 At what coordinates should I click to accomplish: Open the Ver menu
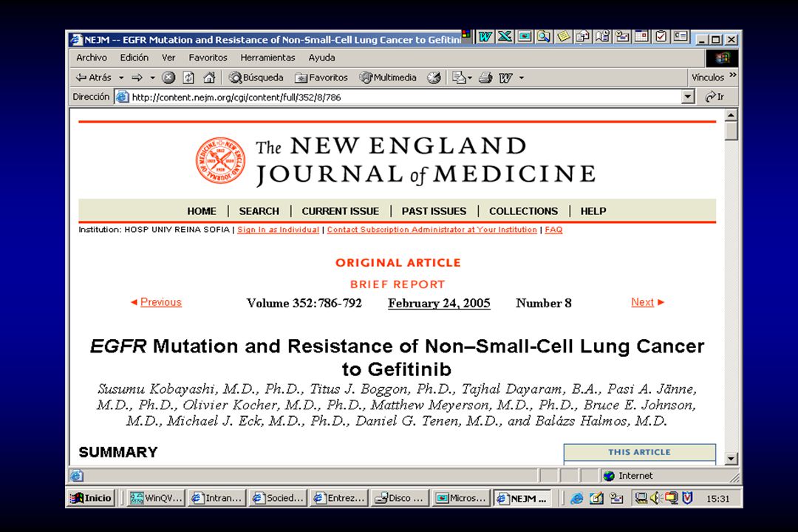pos(168,58)
